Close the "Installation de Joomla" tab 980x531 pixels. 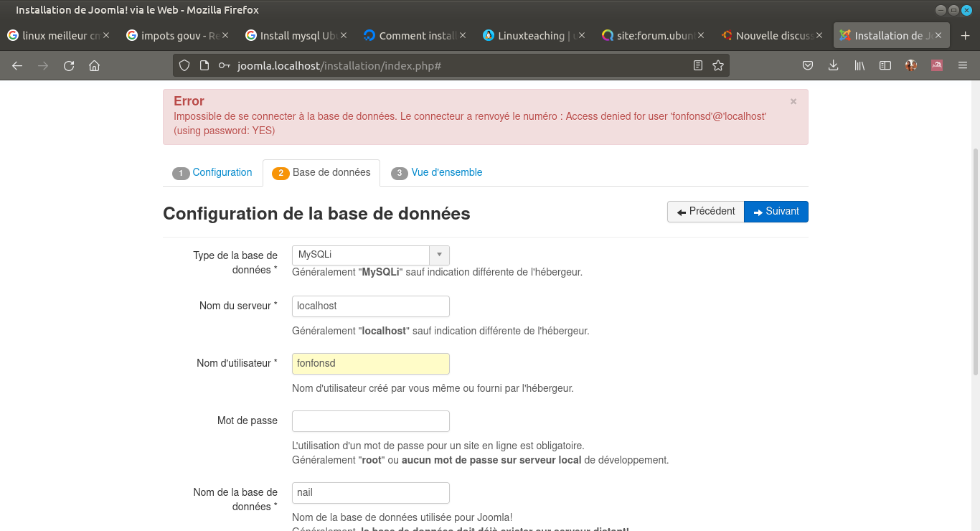point(938,35)
